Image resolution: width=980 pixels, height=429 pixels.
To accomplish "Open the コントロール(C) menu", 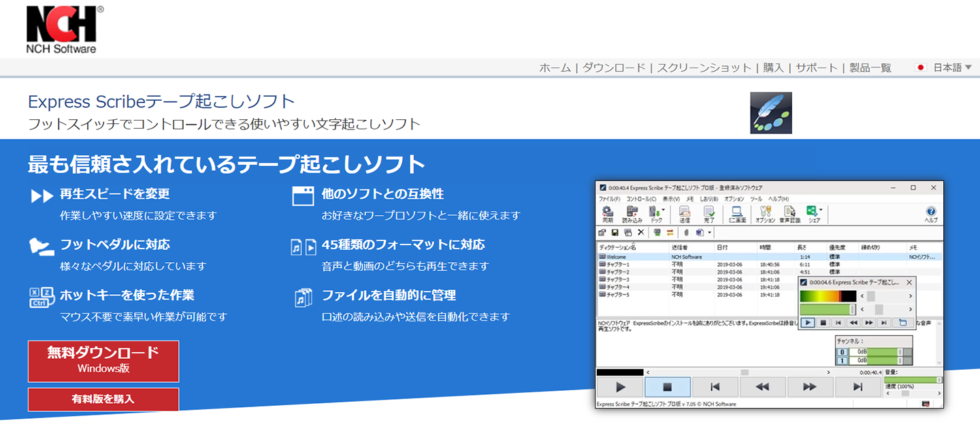I will coord(640,200).
